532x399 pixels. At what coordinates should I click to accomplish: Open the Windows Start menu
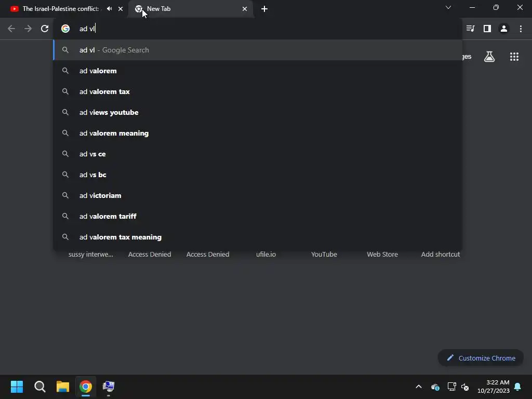[x=17, y=387]
